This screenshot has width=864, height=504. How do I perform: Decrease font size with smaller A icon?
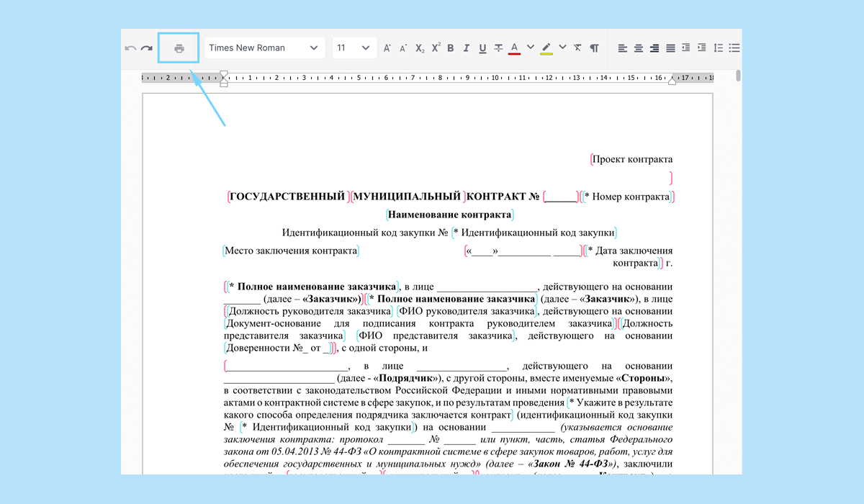pos(403,48)
